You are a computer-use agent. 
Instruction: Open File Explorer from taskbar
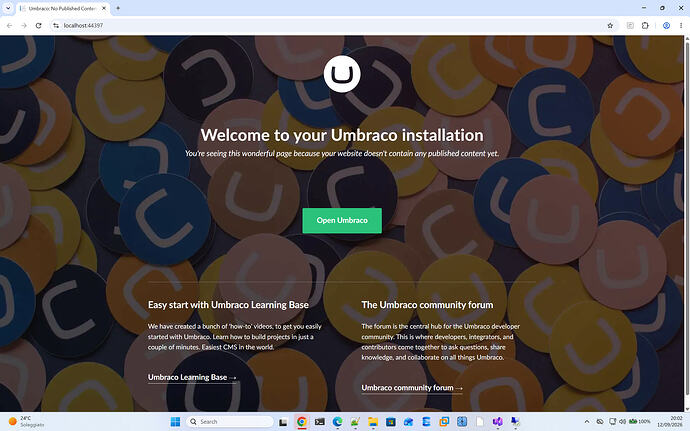coord(373,422)
